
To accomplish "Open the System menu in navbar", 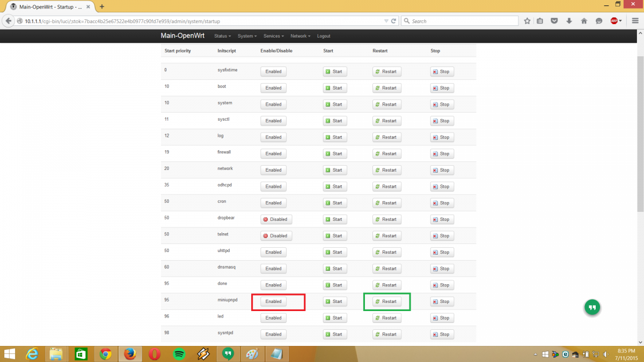I will coord(247,36).
